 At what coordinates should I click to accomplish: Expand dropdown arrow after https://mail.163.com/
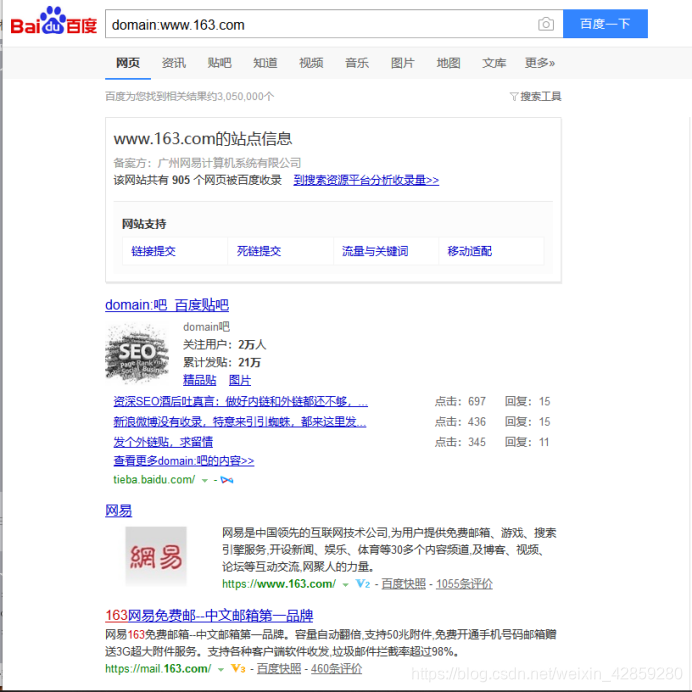coord(221,669)
